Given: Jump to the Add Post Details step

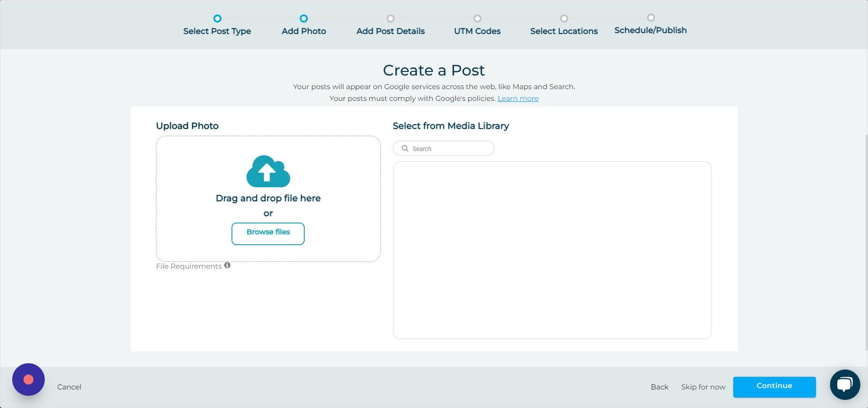Looking at the screenshot, I should [x=391, y=31].
